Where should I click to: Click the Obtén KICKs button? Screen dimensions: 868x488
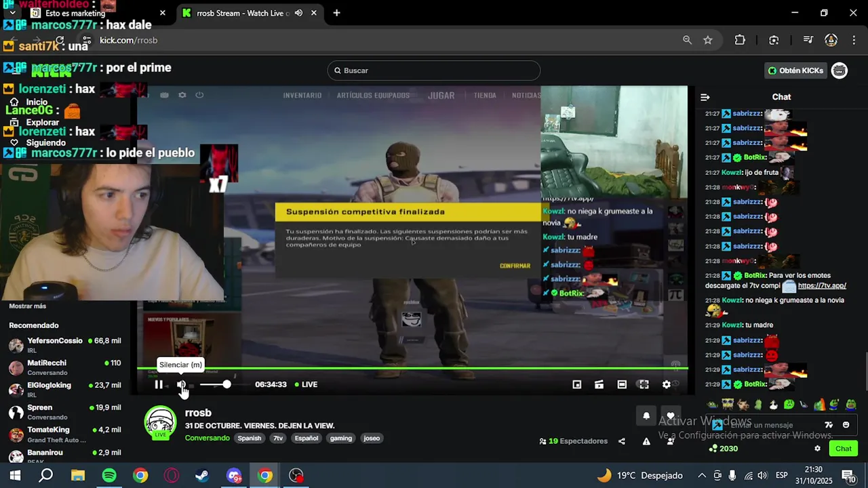click(x=795, y=70)
